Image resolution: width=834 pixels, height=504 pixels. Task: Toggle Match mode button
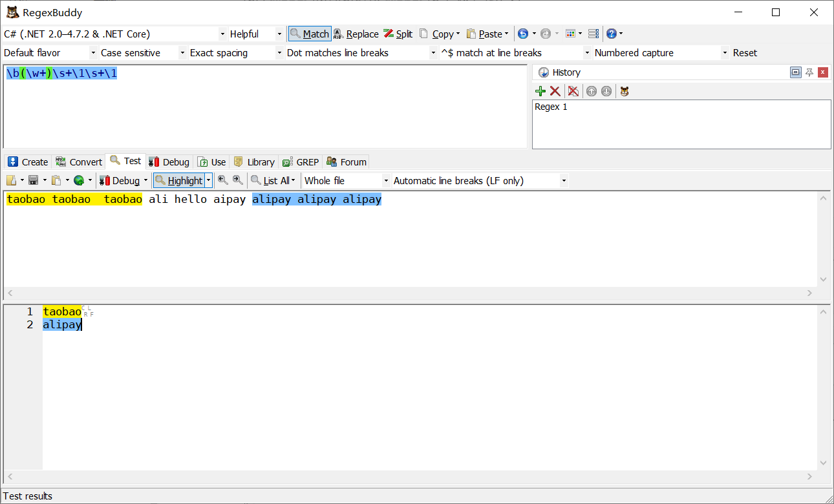point(310,34)
